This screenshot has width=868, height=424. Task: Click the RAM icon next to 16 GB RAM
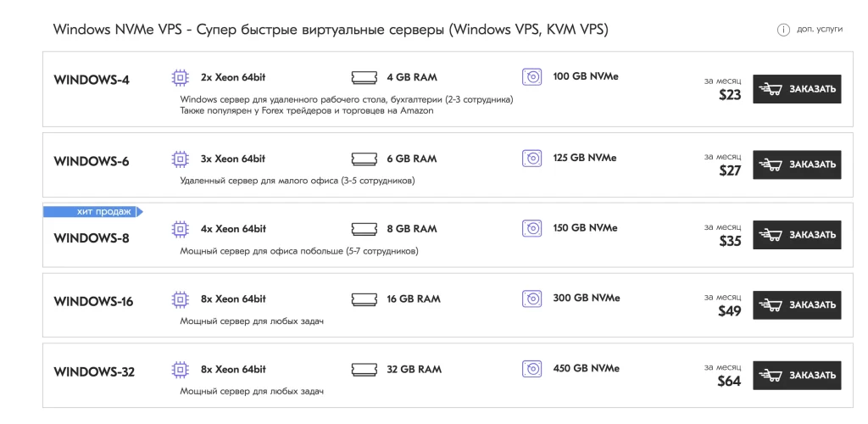[x=363, y=299]
